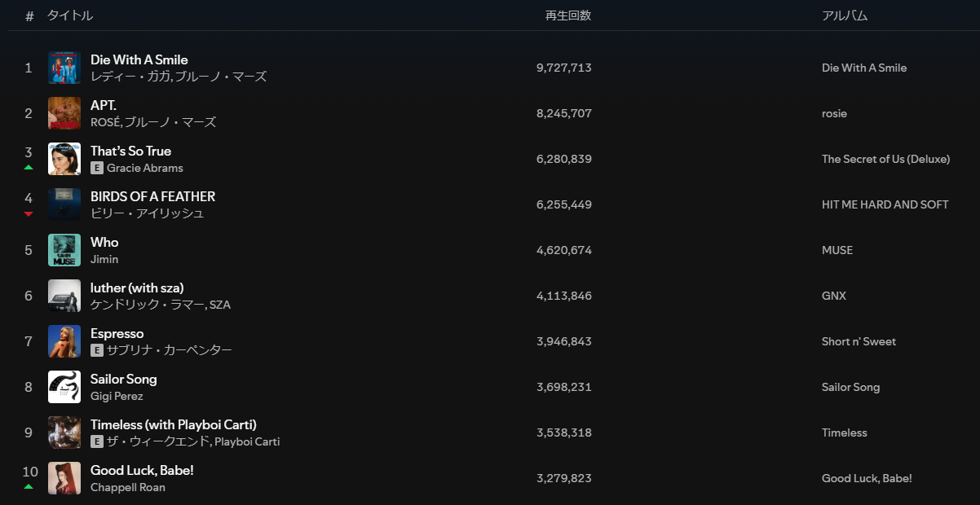Open the That's So True track title

click(130, 151)
